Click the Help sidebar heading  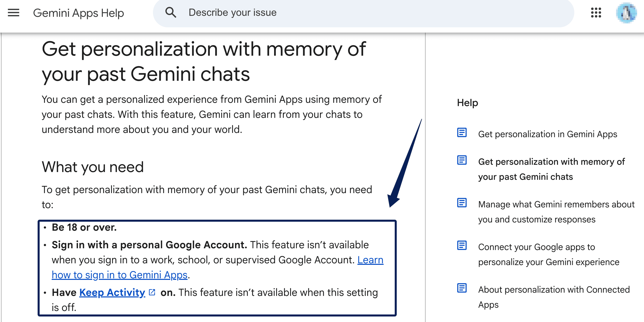(467, 103)
